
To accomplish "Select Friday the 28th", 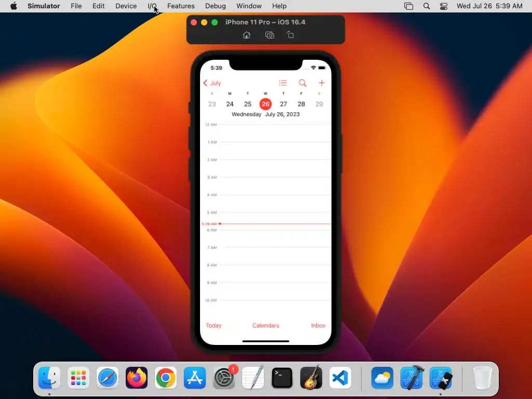I will (x=301, y=104).
